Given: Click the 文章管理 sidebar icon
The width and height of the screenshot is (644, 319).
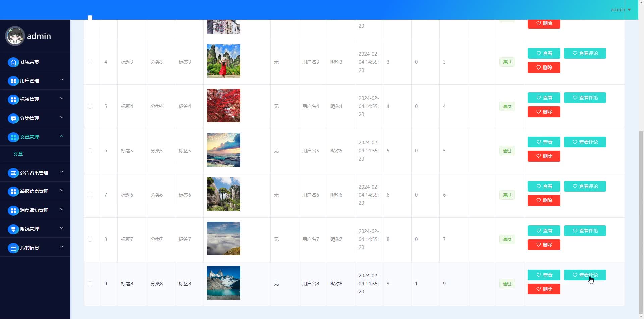Looking at the screenshot, I should click(x=13, y=137).
